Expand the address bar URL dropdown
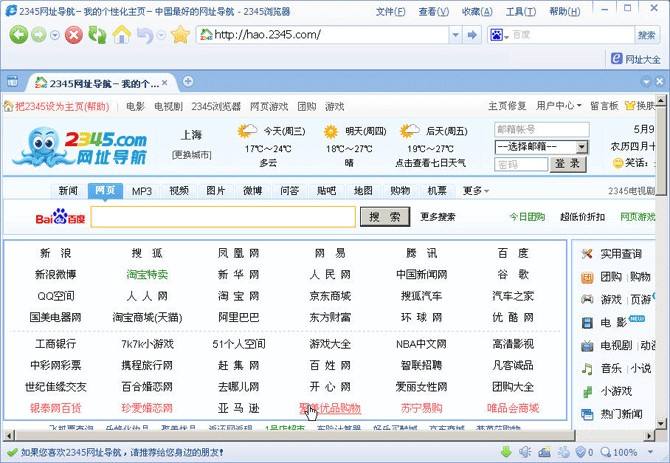 click(455, 35)
